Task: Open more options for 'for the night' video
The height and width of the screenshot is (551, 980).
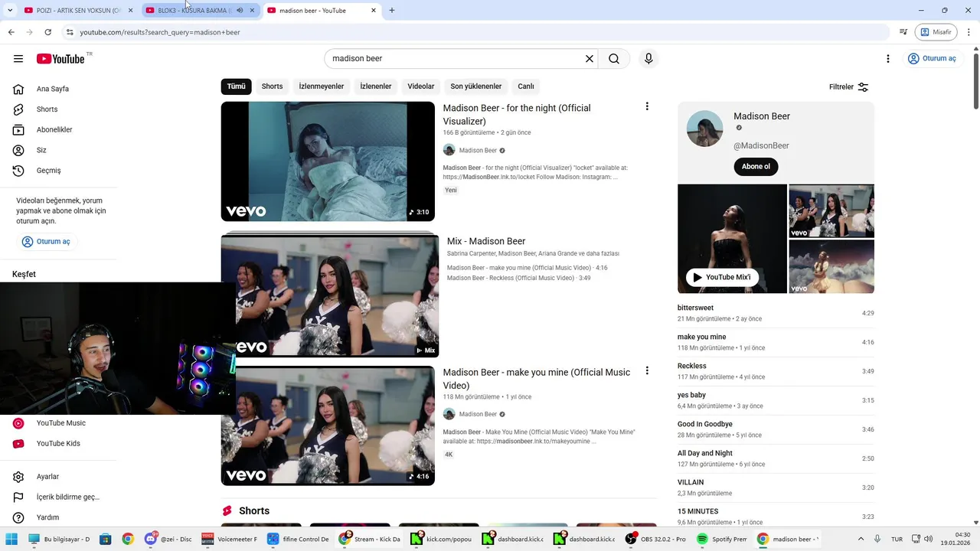Action: pos(647,106)
